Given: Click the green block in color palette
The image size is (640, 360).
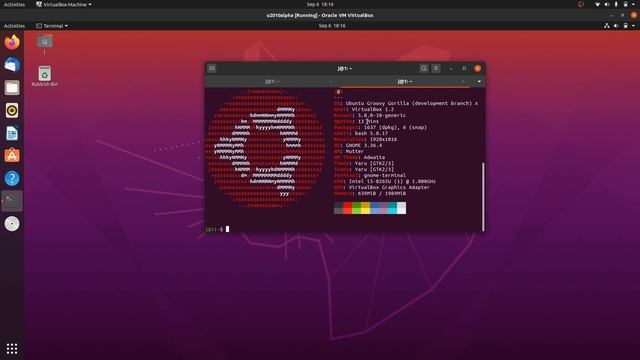Looking at the screenshot, I should (356, 208).
